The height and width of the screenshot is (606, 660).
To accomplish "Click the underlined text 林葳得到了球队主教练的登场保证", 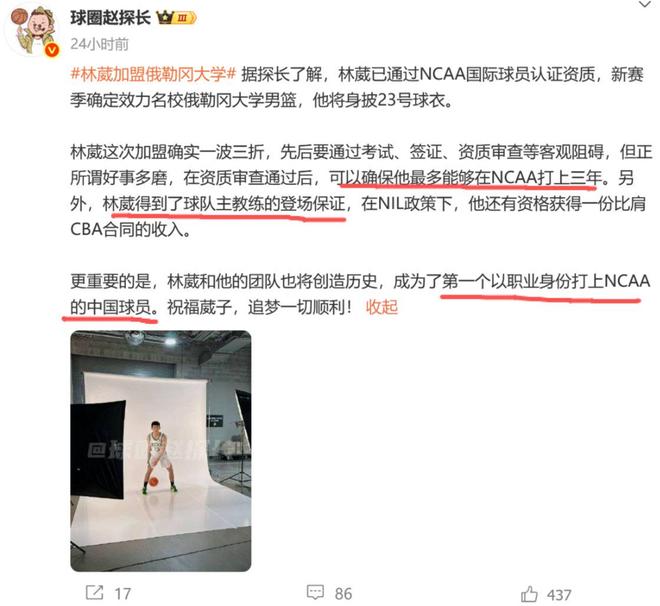I will [x=224, y=204].
